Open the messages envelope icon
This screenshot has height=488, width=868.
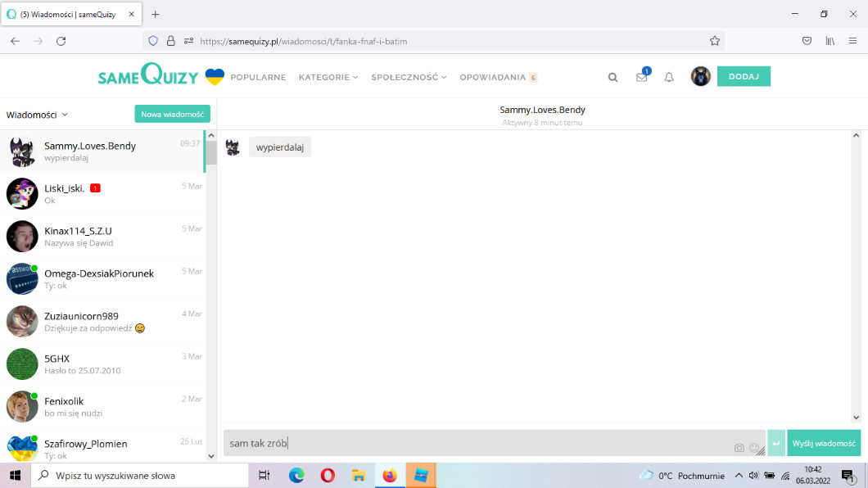[641, 77]
